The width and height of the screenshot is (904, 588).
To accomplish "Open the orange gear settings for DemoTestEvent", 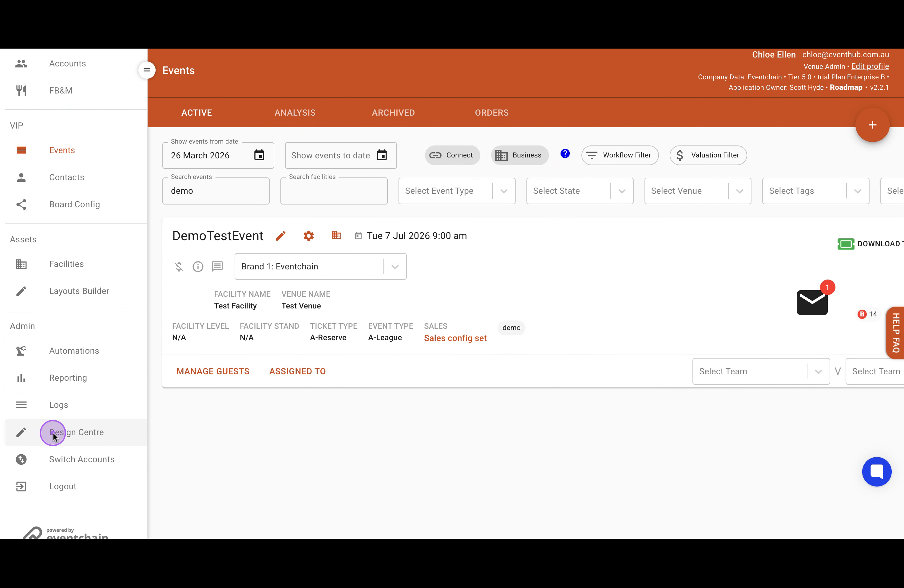I will 308,236.
